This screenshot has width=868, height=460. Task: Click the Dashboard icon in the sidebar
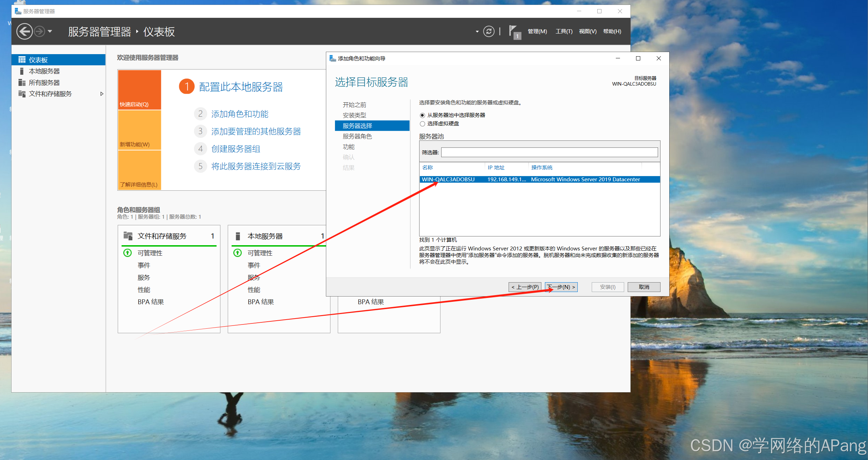(x=22, y=60)
